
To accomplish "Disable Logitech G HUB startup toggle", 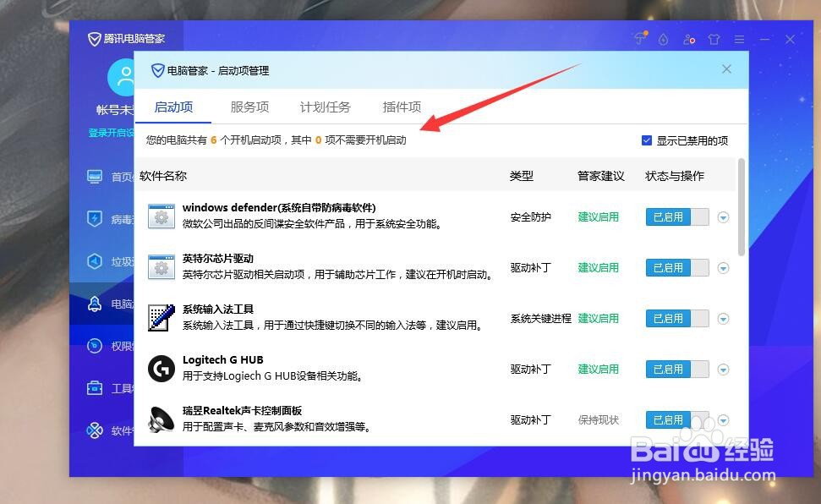I will (677, 370).
